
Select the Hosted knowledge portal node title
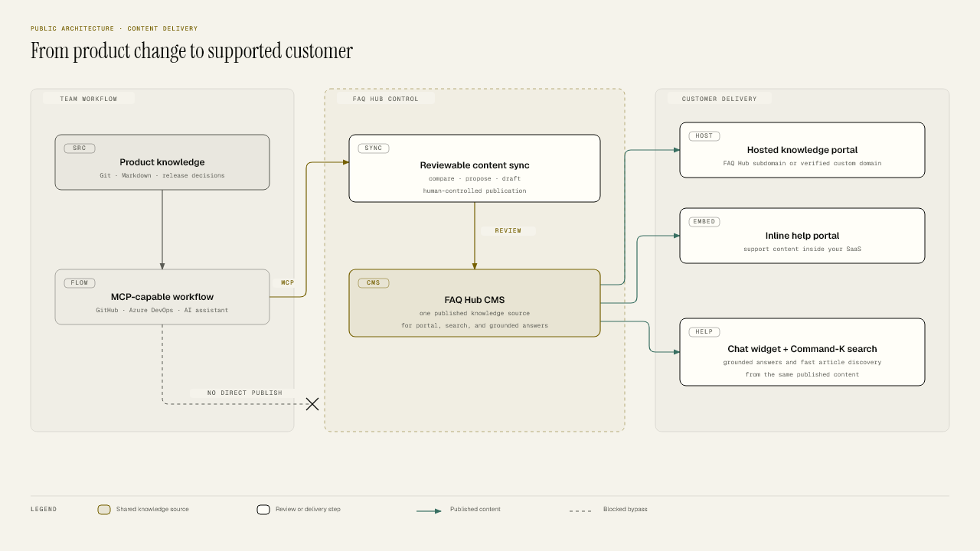[x=802, y=150]
